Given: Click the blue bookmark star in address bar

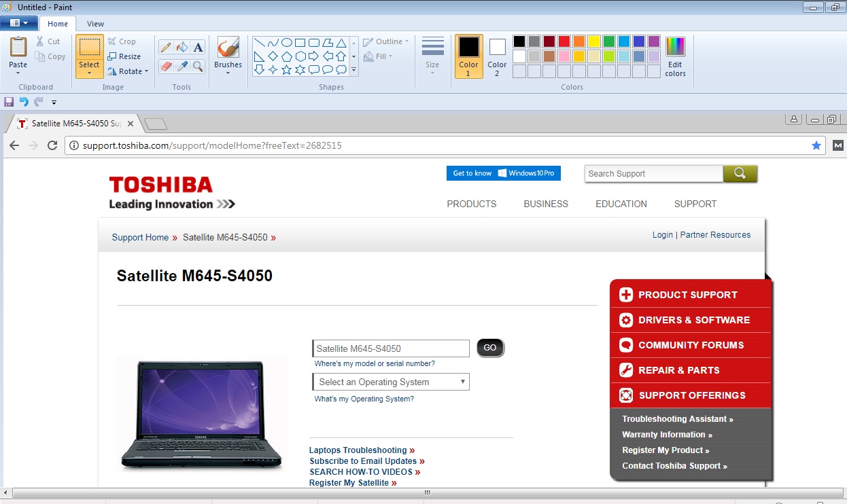Looking at the screenshot, I should coord(816,145).
